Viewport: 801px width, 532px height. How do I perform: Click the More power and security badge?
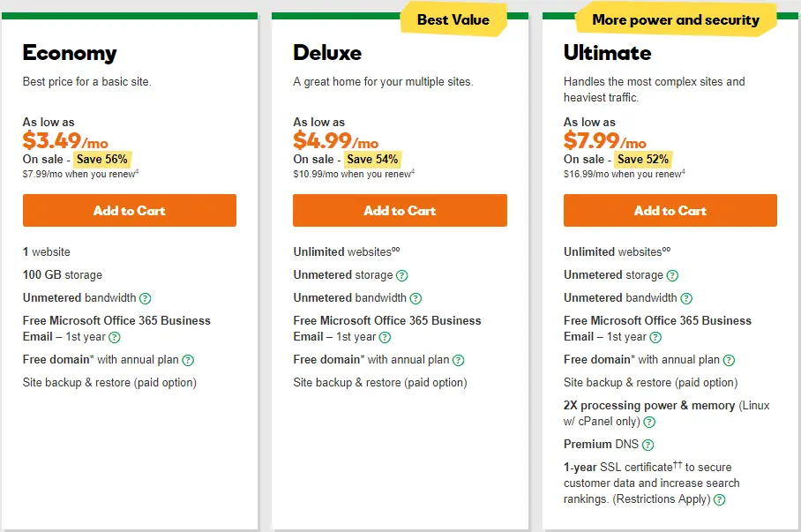(676, 19)
